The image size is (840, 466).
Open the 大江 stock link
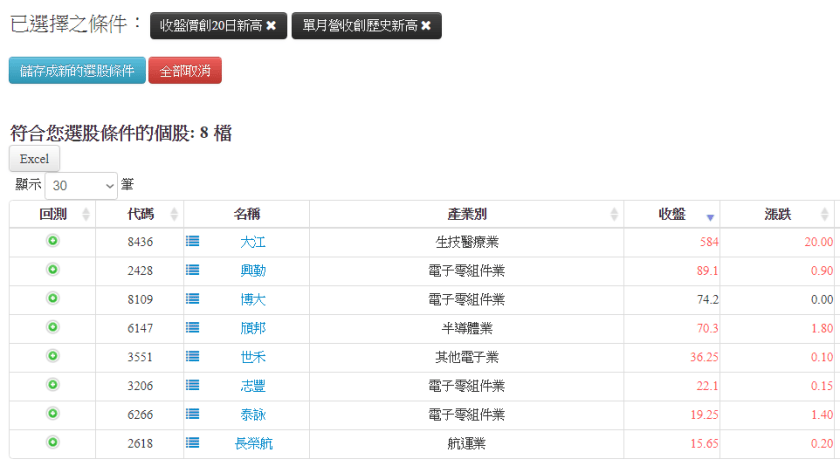[x=253, y=242]
